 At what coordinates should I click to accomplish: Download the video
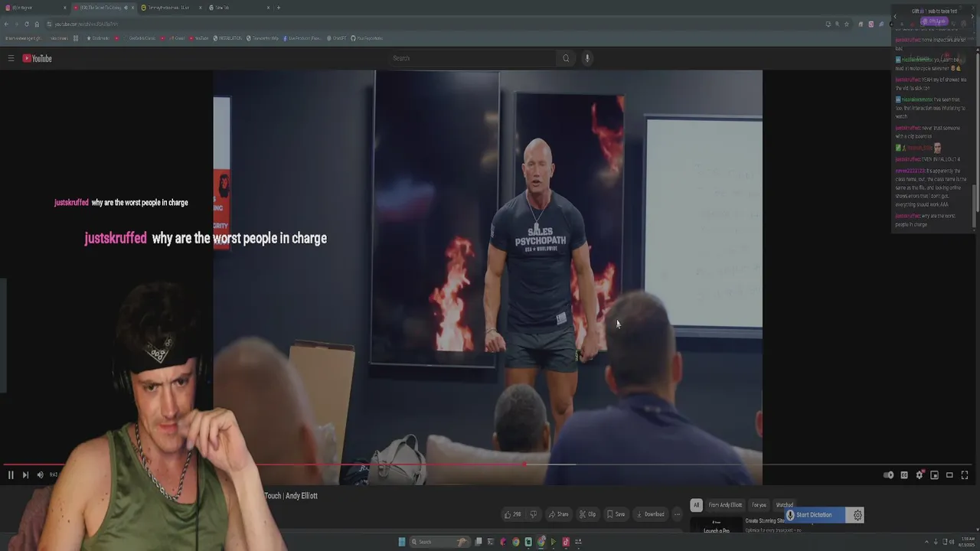650,514
